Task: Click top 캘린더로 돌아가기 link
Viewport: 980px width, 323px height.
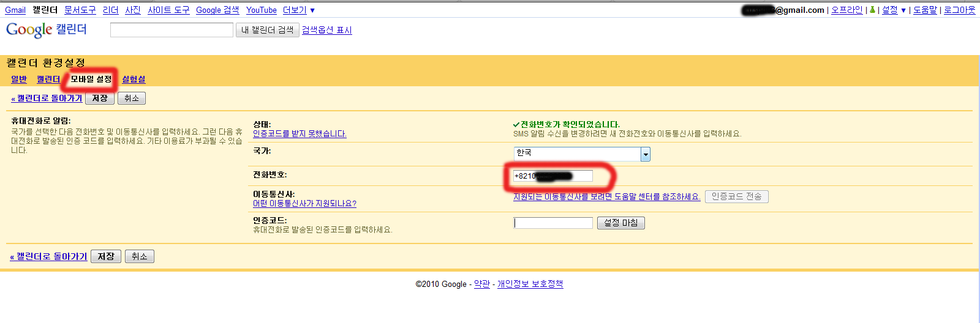Action: (x=47, y=98)
